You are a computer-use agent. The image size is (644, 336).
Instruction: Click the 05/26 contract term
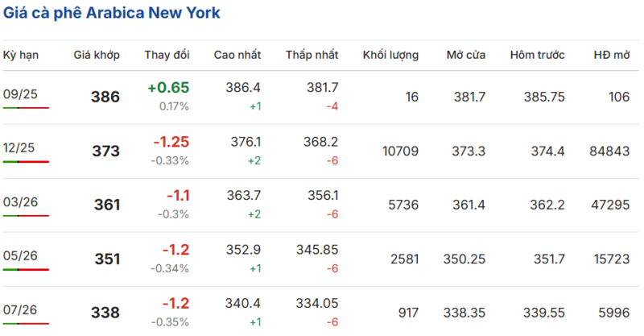tap(20, 256)
